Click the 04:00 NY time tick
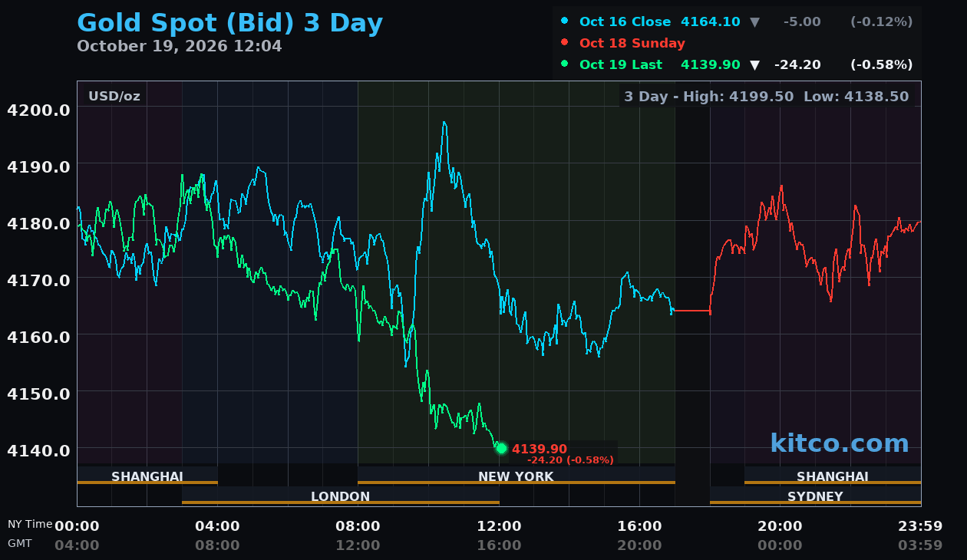967x560 pixels. 217,526
